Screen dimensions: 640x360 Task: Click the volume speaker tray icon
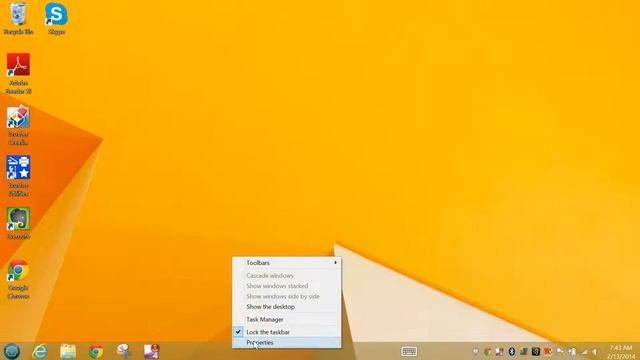(596, 351)
